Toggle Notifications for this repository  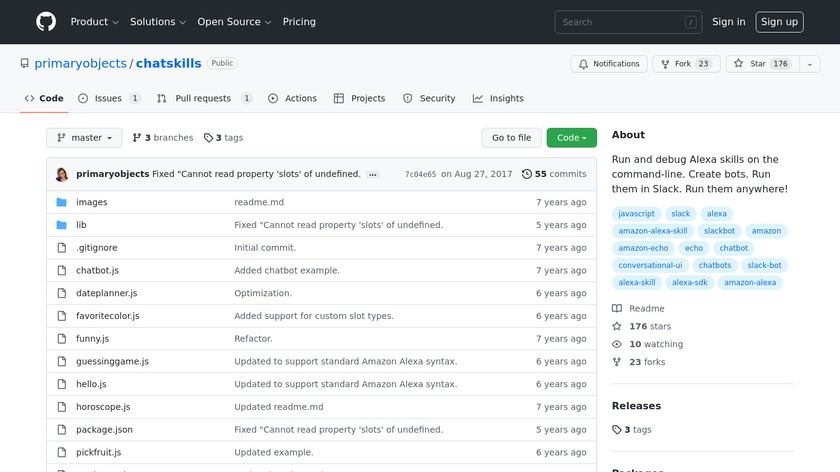[x=609, y=64]
